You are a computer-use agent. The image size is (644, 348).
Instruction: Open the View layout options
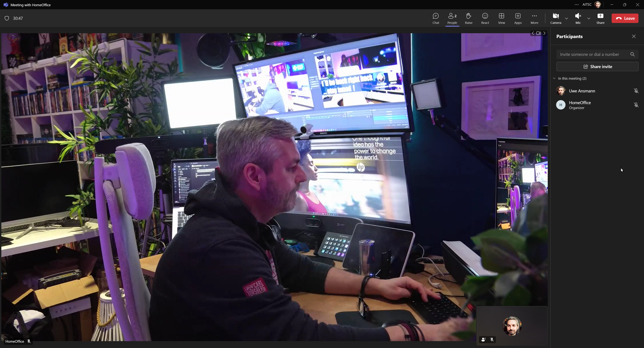(501, 18)
